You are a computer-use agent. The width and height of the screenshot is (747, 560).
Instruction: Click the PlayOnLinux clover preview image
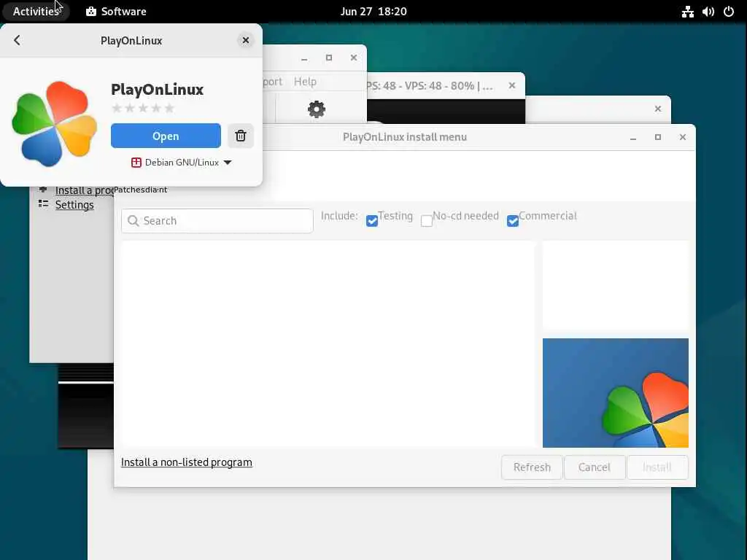[x=616, y=393]
